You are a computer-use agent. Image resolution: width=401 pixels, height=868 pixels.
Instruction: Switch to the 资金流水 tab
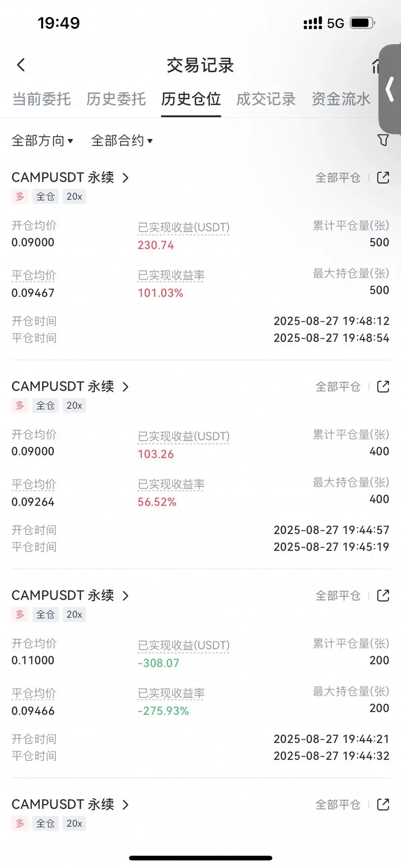coord(341,99)
